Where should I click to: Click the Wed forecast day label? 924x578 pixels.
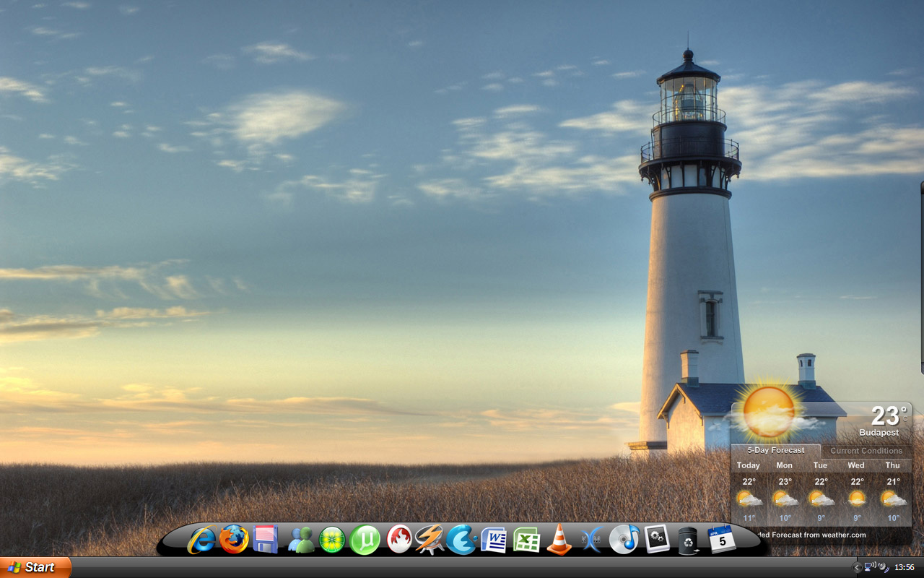[x=856, y=465]
